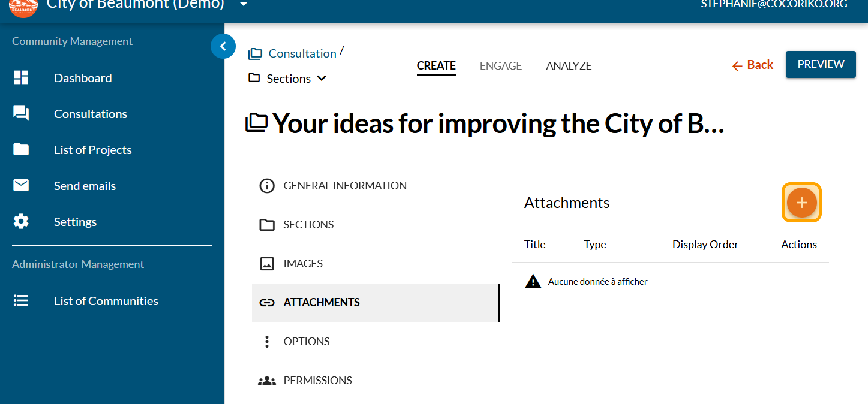This screenshot has height=404, width=868.
Task: Click the List of Communities list icon
Action: tap(21, 301)
